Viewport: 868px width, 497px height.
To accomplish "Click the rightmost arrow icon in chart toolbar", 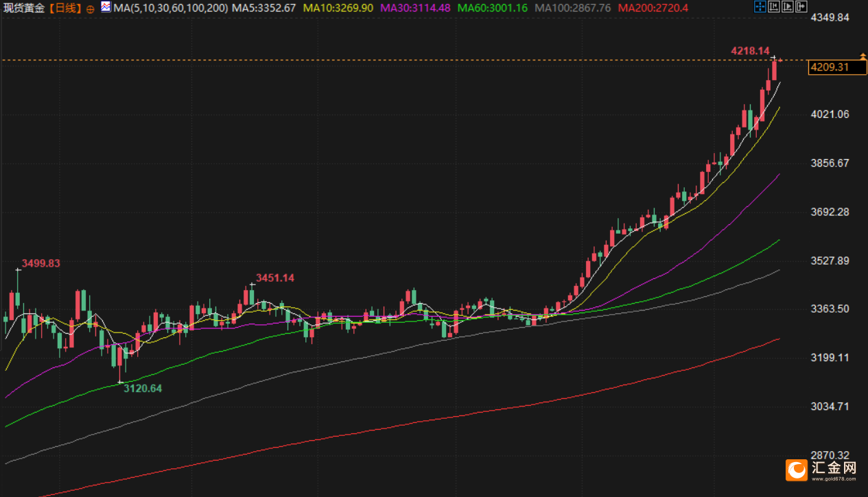I will (801, 7).
